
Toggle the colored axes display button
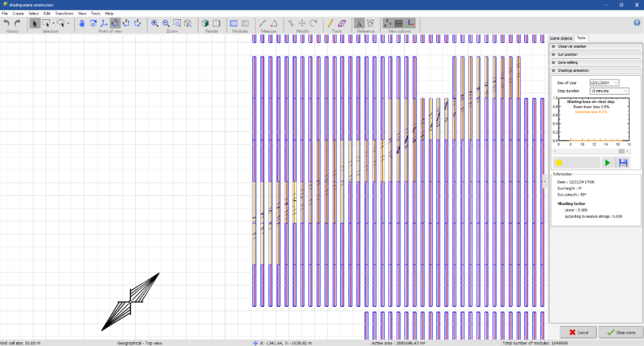tap(410, 23)
